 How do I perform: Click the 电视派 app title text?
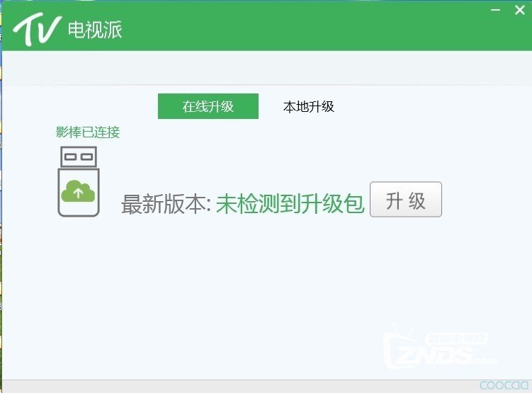95,30
